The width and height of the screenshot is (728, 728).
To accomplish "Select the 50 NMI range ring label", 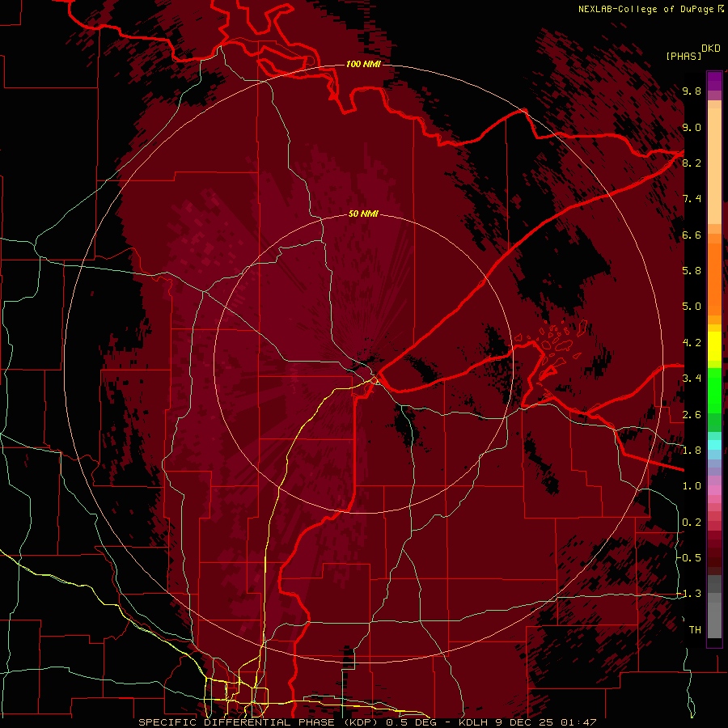I will (x=363, y=214).
